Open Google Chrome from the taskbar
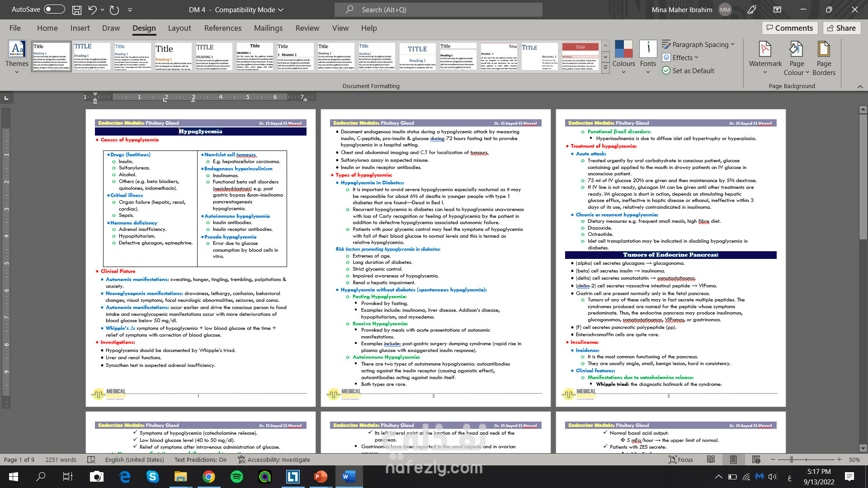Image resolution: width=868 pixels, height=488 pixels. coord(208,477)
